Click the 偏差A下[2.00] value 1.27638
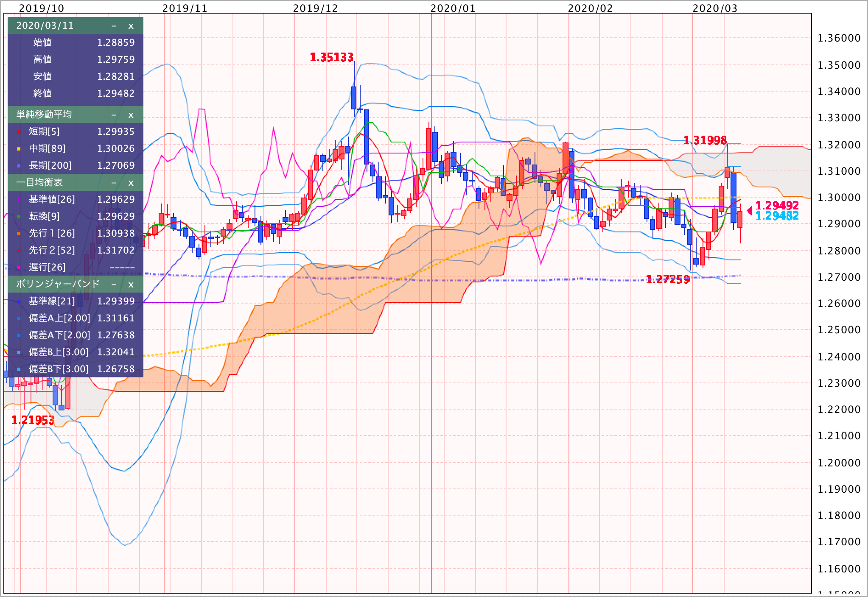Screen dimensions: 868x597 click(116, 335)
